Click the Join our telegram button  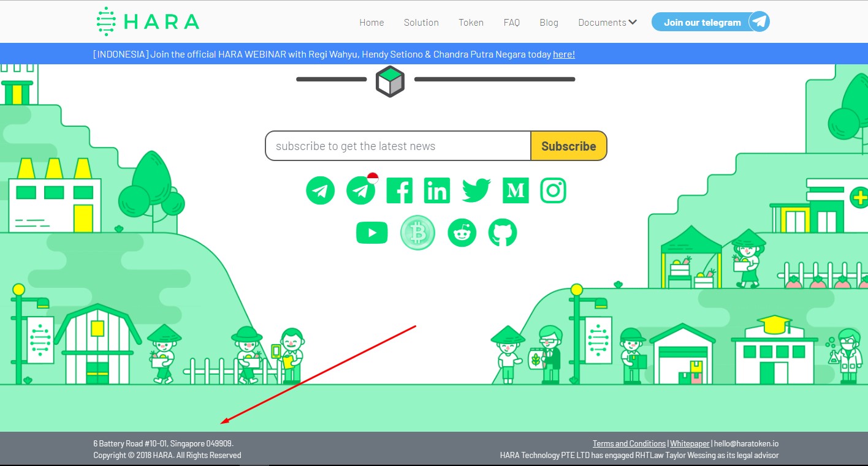coord(710,22)
